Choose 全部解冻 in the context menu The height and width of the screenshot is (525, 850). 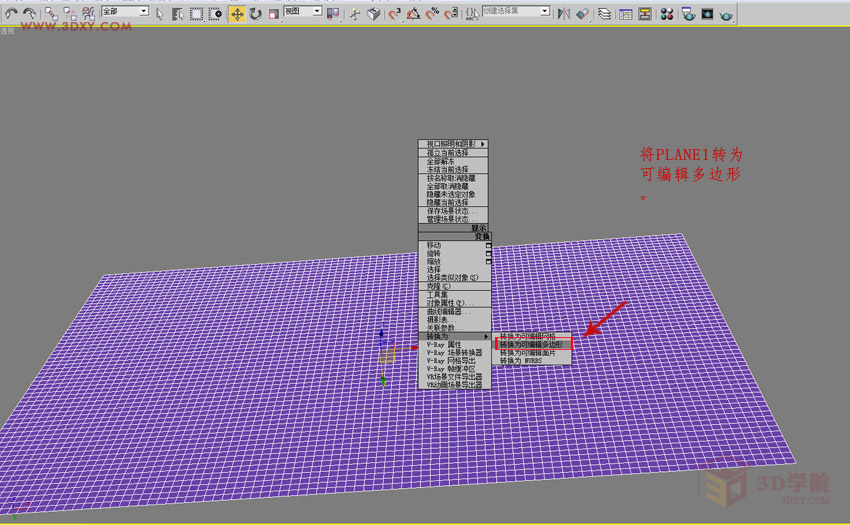point(453,162)
